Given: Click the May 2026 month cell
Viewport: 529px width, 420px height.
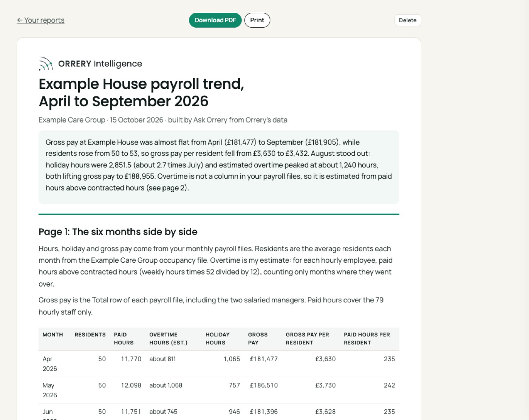Looking at the screenshot, I should tap(49, 390).
